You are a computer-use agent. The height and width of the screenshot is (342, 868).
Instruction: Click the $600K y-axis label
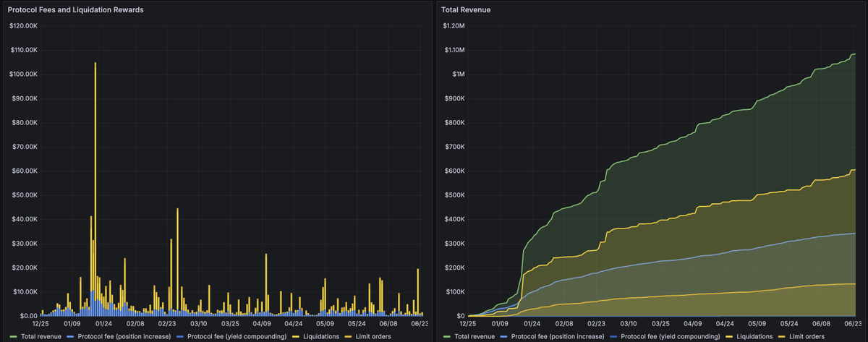click(456, 171)
